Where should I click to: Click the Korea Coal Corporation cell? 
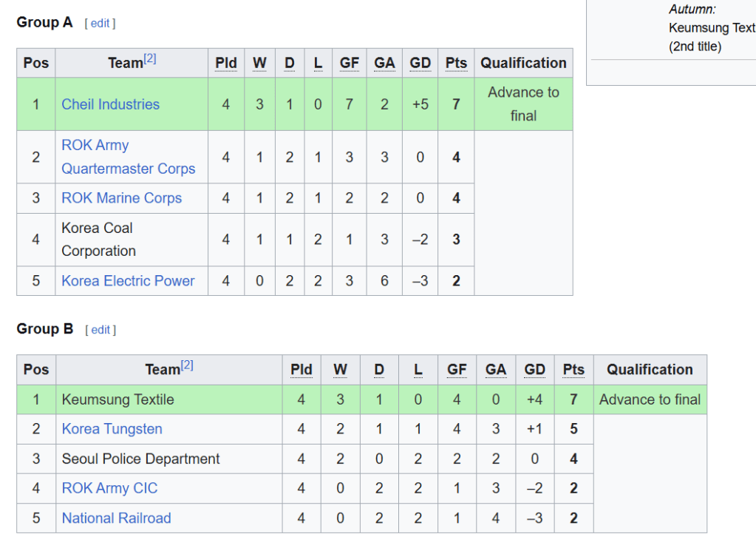98,240
